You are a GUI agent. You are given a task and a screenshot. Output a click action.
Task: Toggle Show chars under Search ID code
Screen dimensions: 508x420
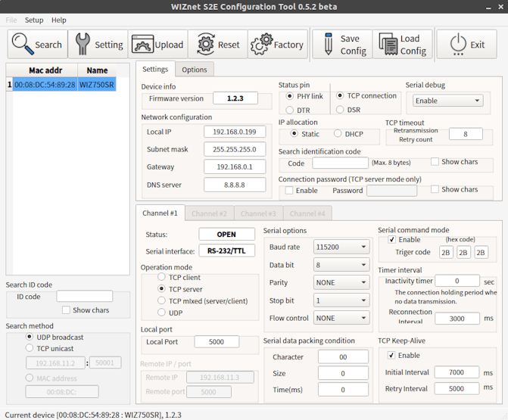pyautogui.click(x=66, y=310)
